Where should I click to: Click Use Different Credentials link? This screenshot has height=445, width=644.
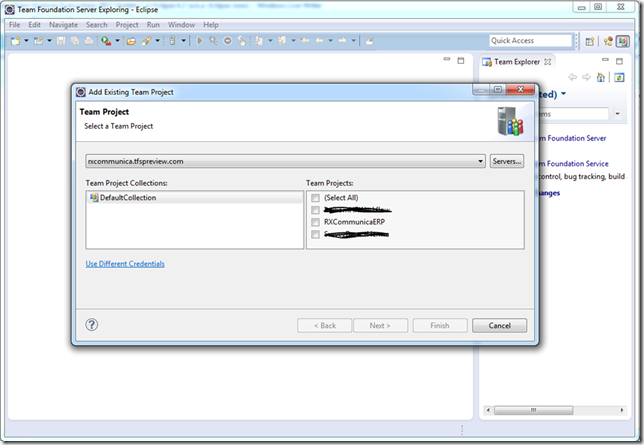125,264
